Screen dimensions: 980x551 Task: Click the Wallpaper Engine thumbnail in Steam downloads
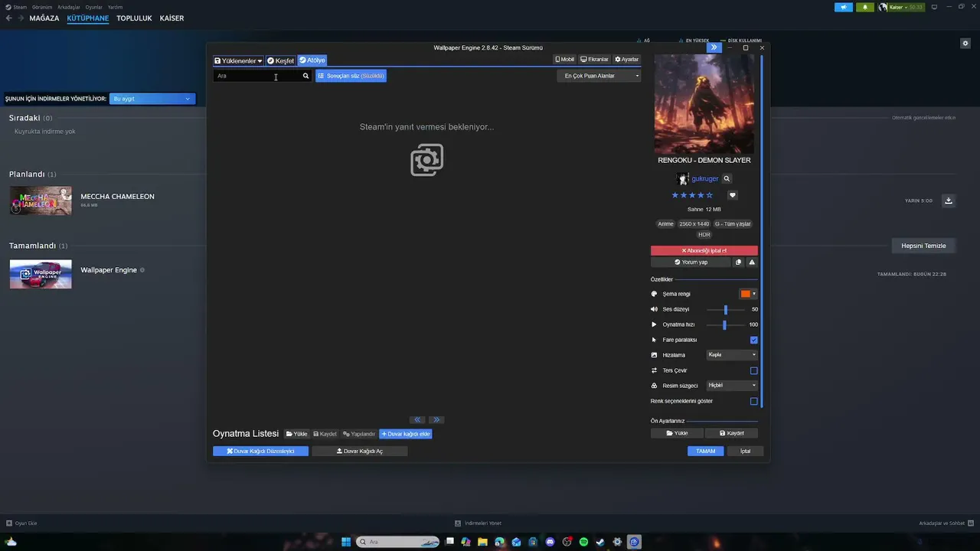41,274
